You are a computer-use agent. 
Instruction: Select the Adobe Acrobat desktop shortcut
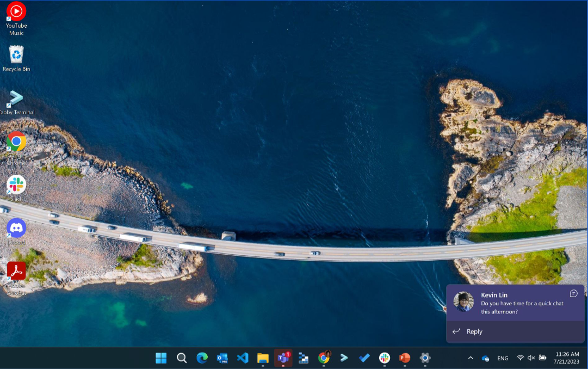click(16, 279)
